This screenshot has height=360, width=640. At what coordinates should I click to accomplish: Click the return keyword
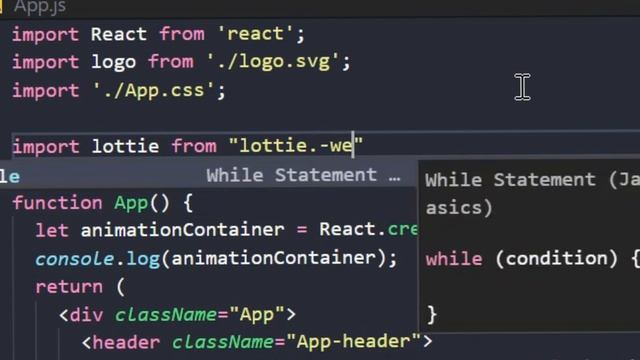click(69, 287)
